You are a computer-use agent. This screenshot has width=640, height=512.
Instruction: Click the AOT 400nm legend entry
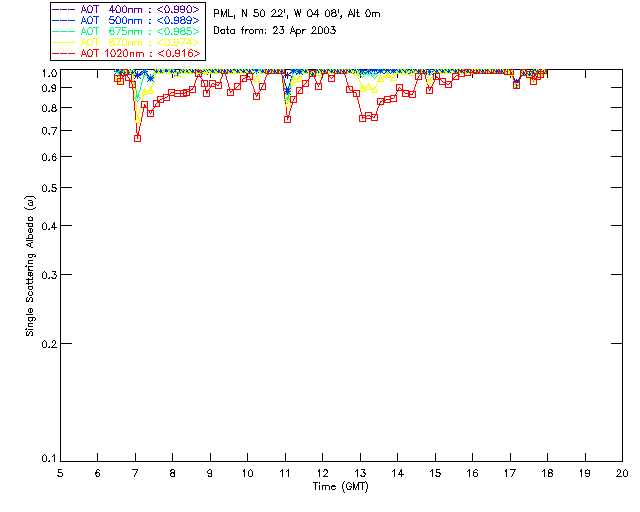[127, 9]
